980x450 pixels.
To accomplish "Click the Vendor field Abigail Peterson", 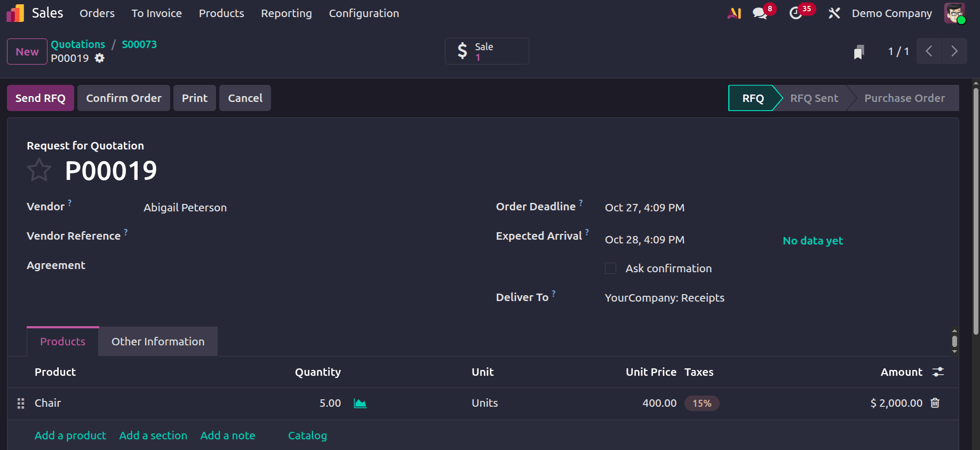I will (185, 208).
